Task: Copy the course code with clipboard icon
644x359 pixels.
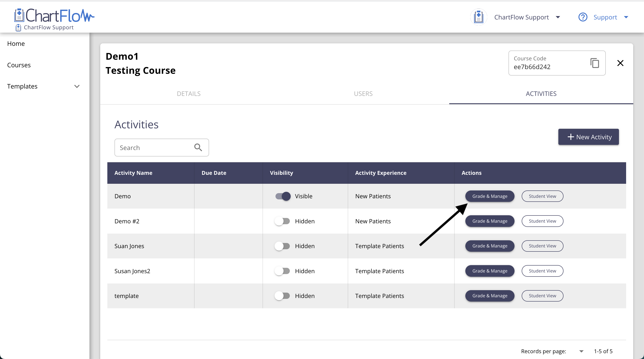Action: pos(595,63)
